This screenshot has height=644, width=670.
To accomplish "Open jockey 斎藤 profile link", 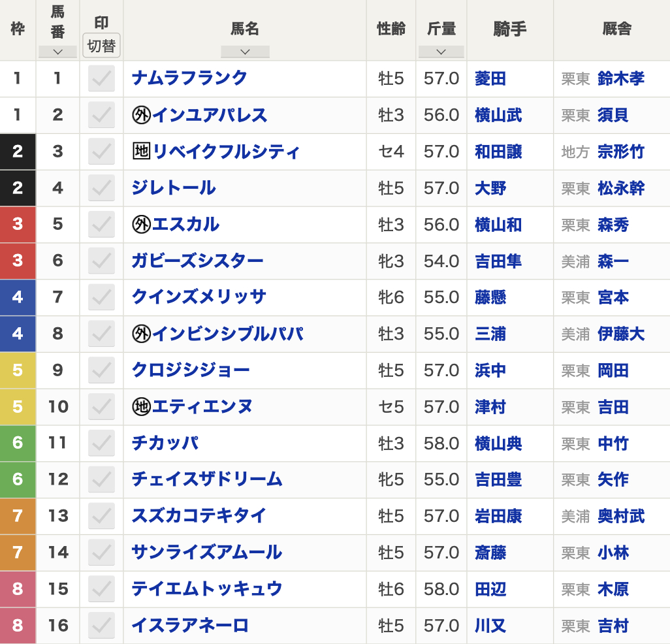I will click(490, 553).
